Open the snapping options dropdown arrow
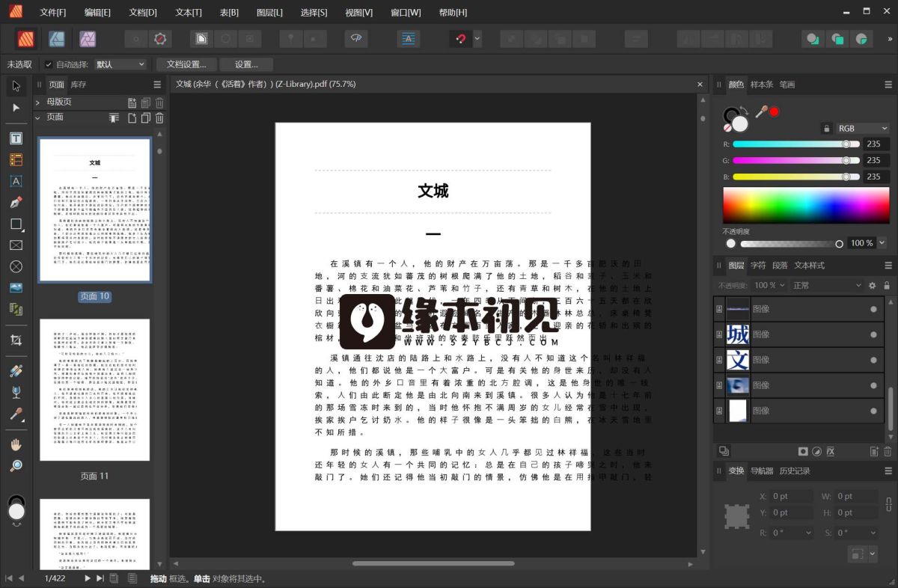This screenshot has height=588, width=898. tap(477, 38)
